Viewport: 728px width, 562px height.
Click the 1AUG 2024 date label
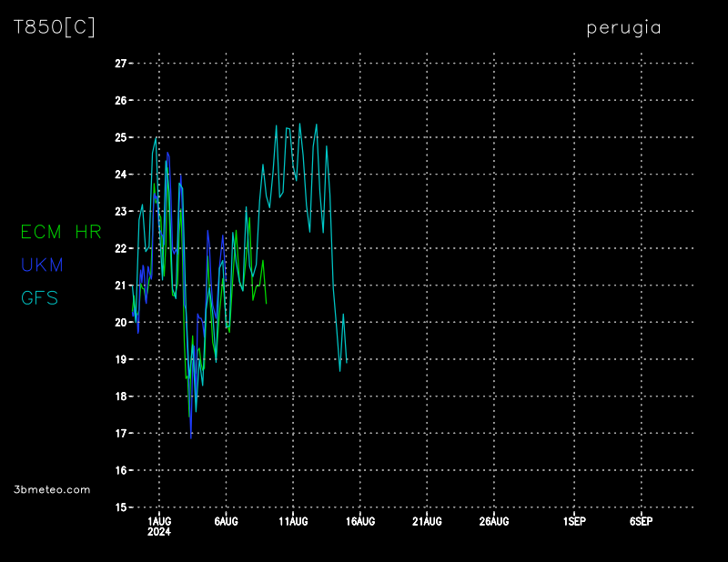click(x=159, y=526)
